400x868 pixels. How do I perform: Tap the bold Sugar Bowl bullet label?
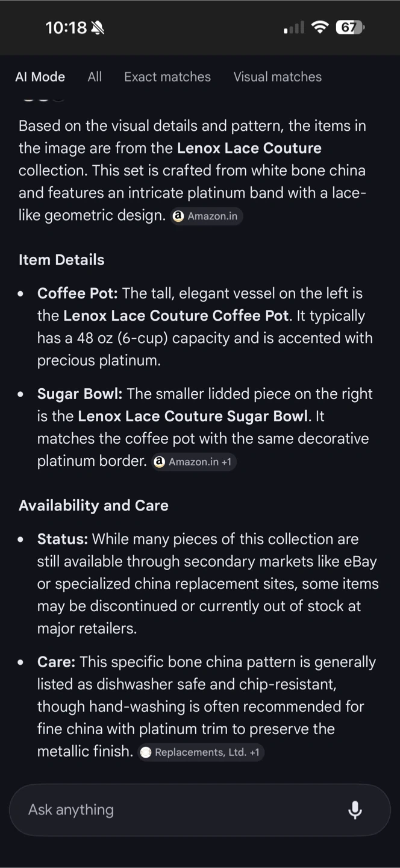[80, 394]
